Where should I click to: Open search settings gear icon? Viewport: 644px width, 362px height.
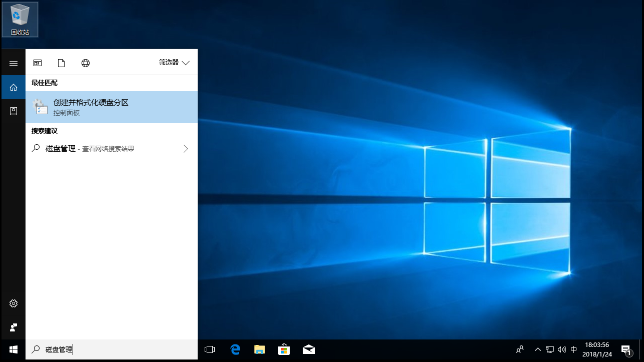14,303
